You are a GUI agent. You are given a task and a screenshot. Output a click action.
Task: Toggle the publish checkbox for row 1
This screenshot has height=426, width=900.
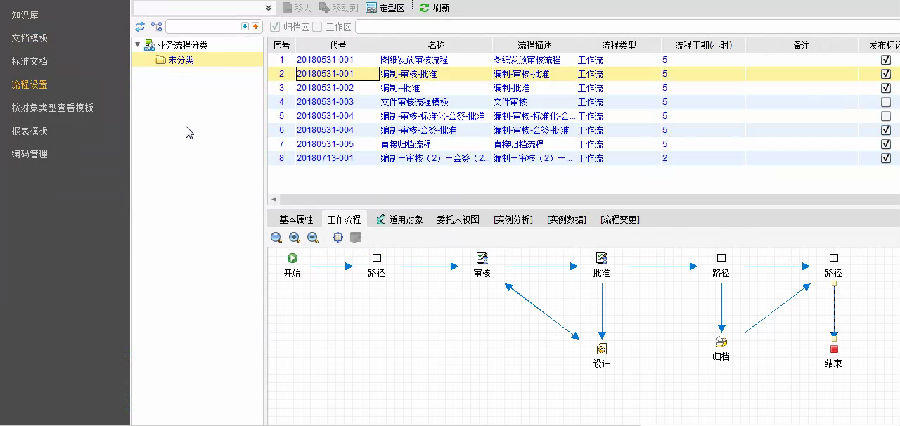pyautogui.click(x=885, y=60)
